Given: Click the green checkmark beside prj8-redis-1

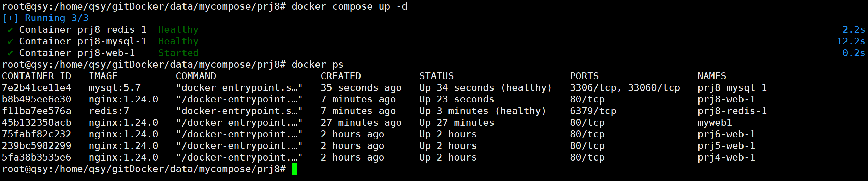Looking at the screenshot, I should [10, 30].
